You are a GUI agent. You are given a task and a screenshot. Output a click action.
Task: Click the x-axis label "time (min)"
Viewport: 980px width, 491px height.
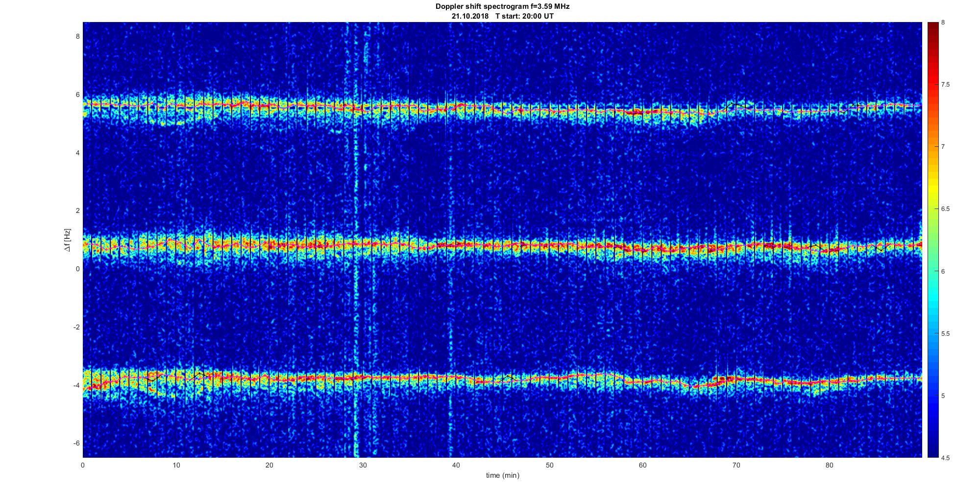(502, 475)
